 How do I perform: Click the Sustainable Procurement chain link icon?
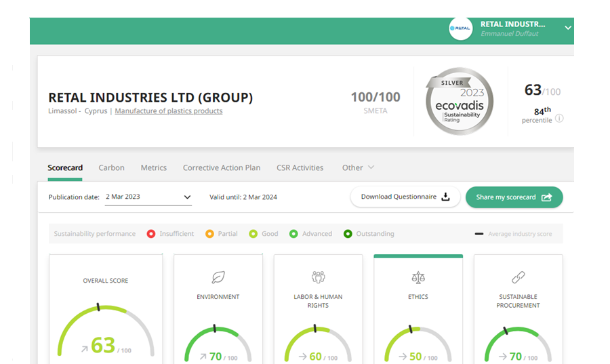pos(518,277)
